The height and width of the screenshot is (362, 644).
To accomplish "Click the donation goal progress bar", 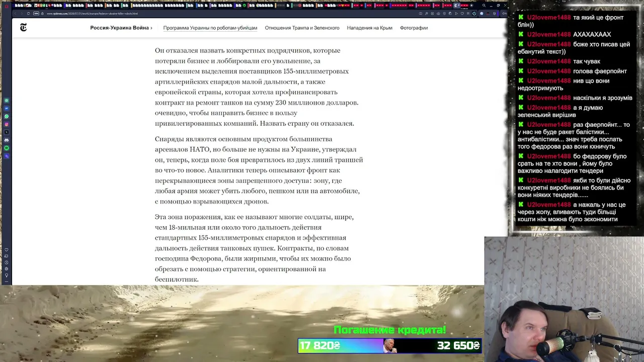I will 390,345.
